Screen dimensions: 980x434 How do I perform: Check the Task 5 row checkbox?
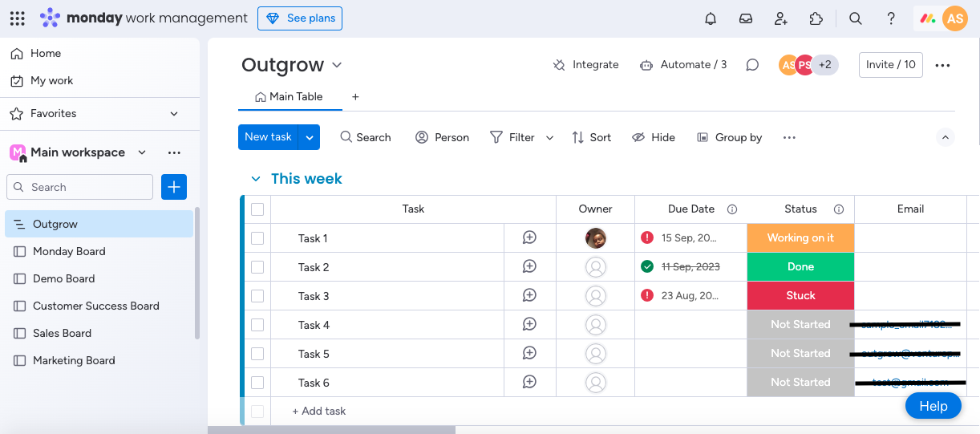pos(257,354)
